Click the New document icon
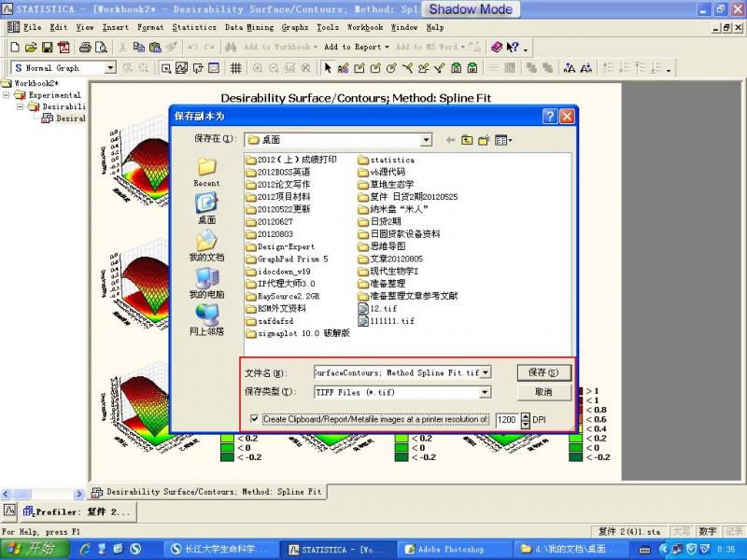This screenshot has height=560, width=747. click(15, 48)
